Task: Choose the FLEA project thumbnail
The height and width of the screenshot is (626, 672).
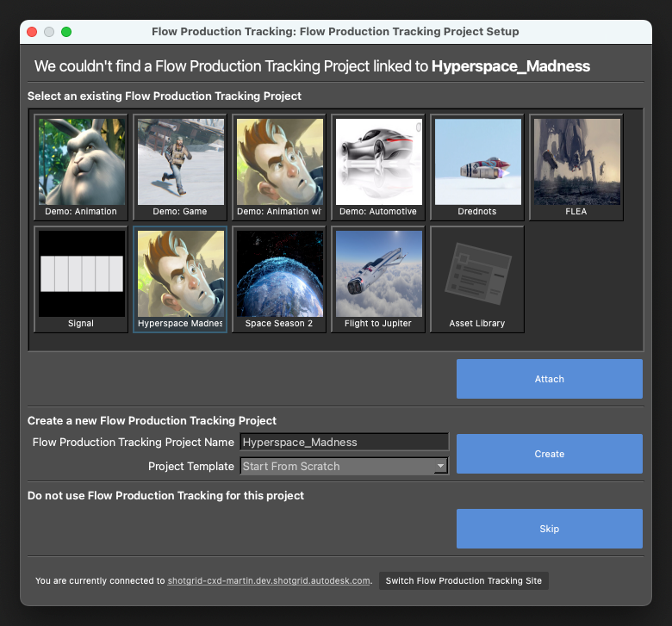Action: coord(576,168)
